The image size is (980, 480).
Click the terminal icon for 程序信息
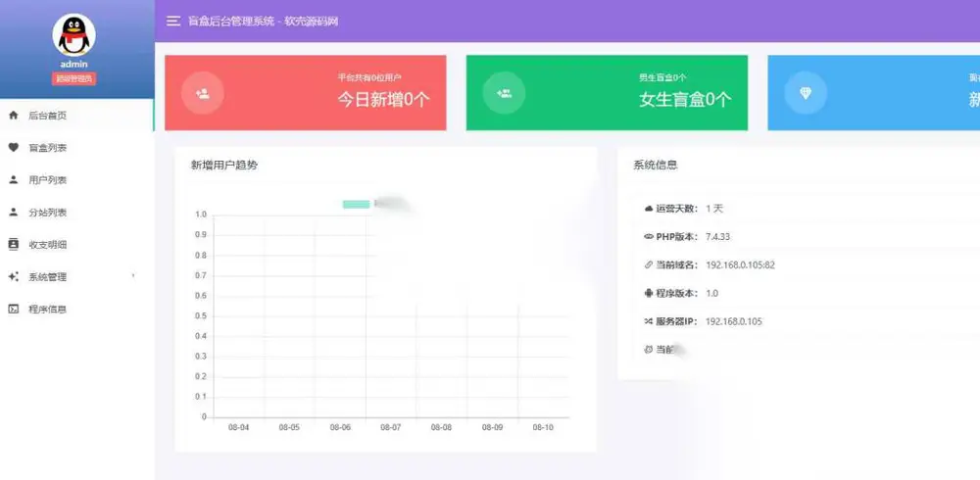click(13, 309)
